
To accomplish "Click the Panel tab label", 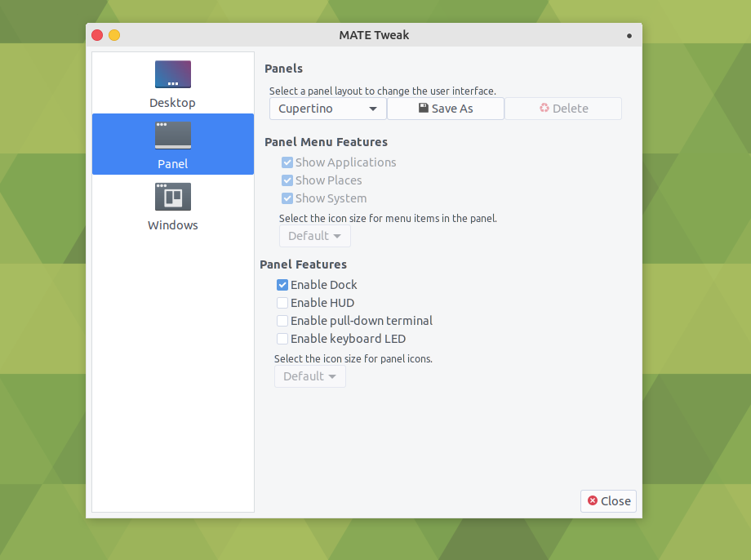I will click(x=172, y=164).
